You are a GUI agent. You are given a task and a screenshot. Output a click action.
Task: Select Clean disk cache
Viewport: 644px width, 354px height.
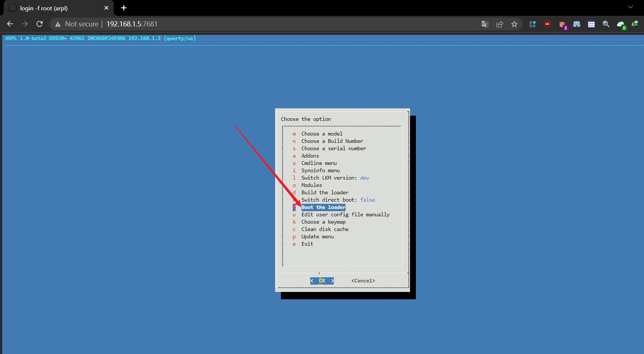point(325,229)
